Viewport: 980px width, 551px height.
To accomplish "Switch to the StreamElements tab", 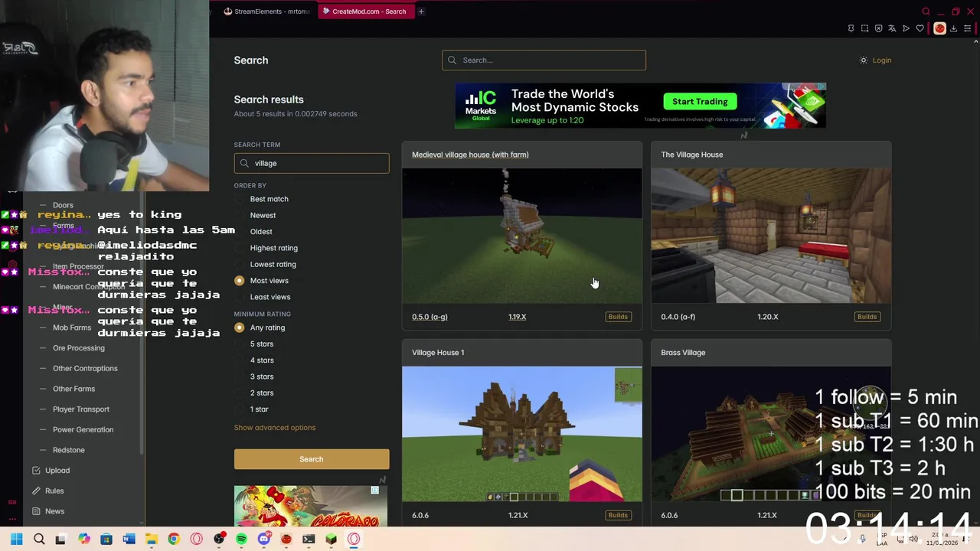I will click(266, 11).
